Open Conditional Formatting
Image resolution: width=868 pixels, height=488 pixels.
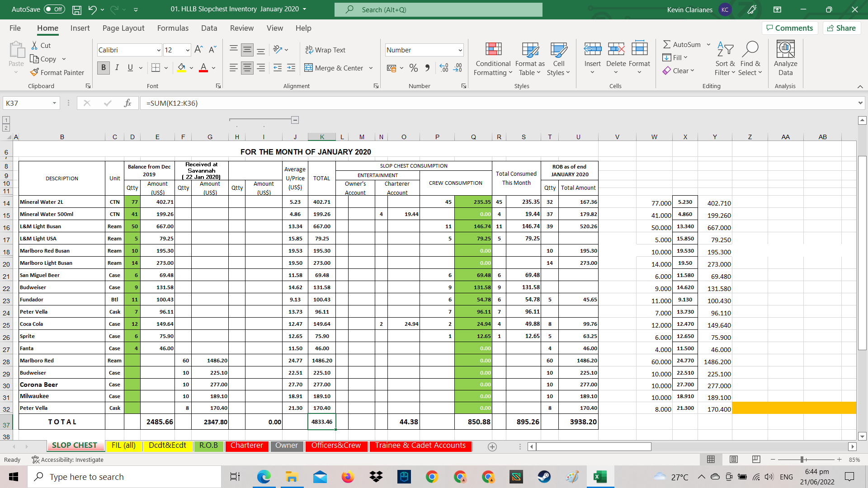pyautogui.click(x=493, y=59)
